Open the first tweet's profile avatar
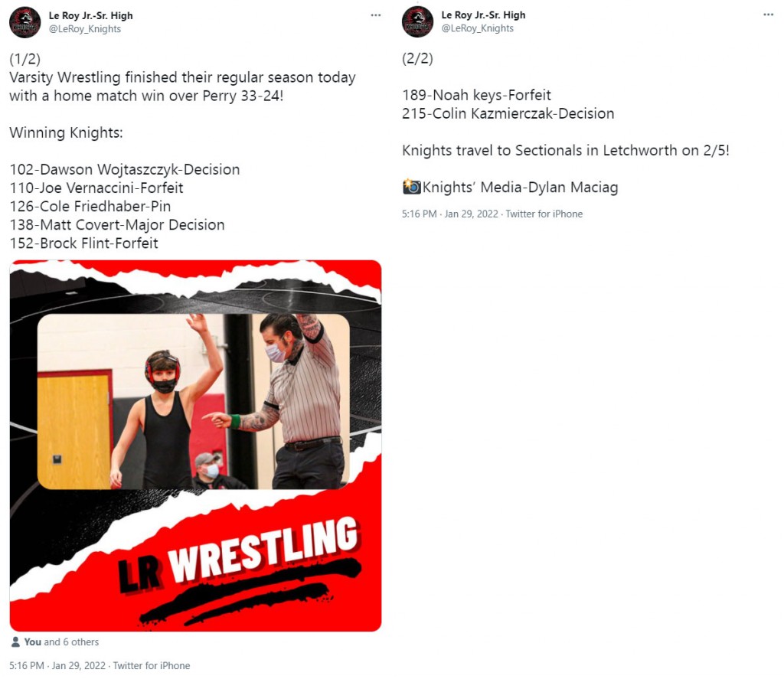The width and height of the screenshot is (784, 679). [x=25, y=22]
